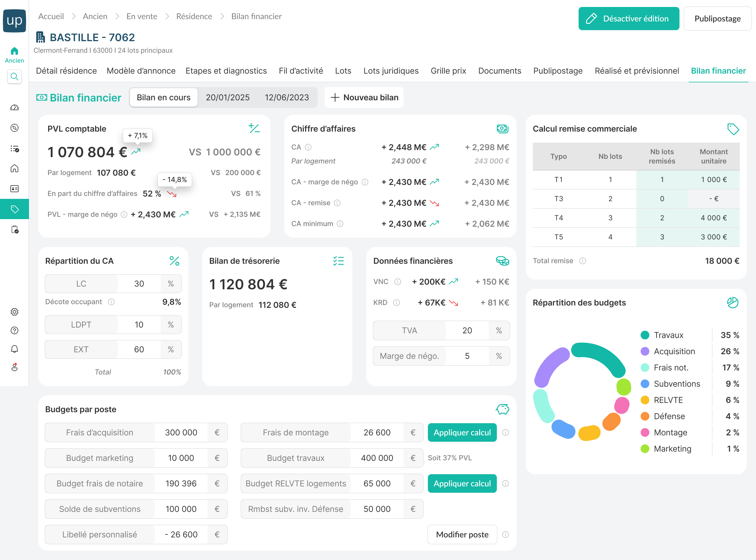
Task: Click the compass icon in sidebar
Action: point(14,128)
